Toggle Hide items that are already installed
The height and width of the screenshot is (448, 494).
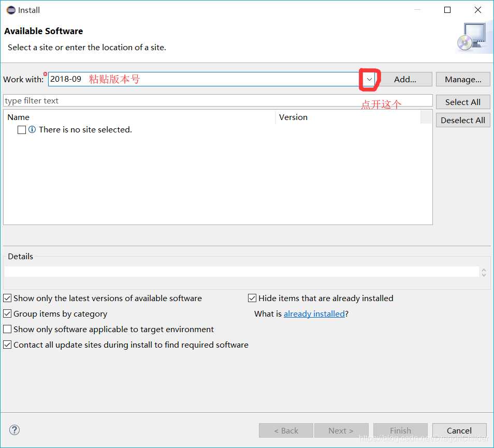(x=252, y=298)
